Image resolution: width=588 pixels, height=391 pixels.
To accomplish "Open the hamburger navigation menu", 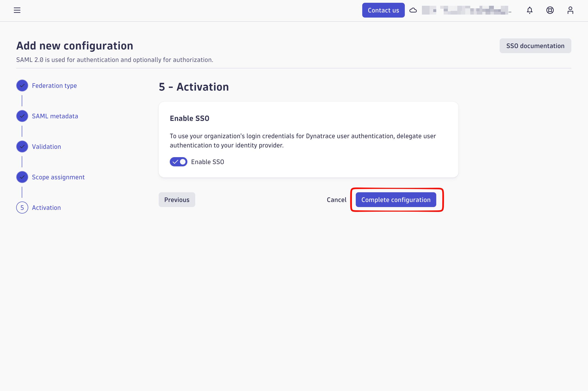I will (17, 10).
